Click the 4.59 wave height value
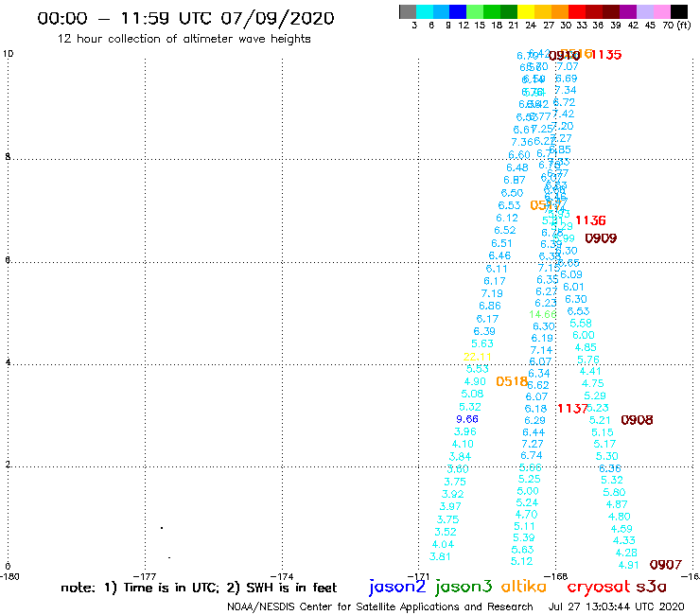 tap(621, 529)
